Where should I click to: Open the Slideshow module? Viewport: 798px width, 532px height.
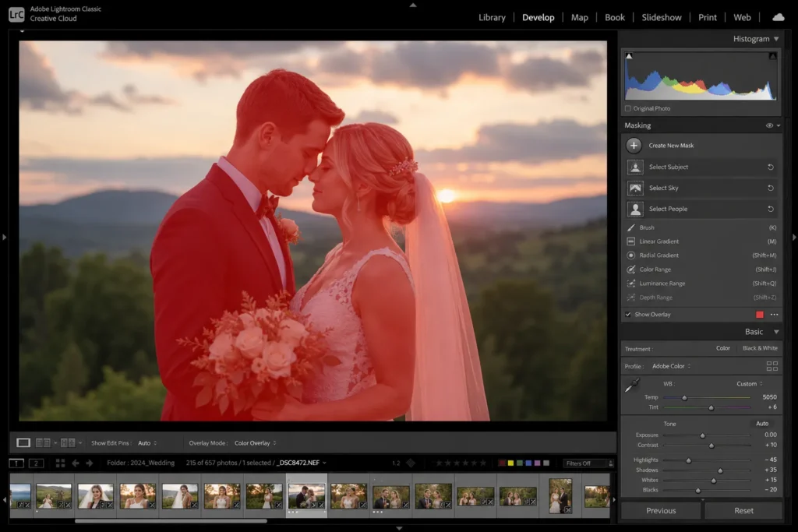(x=661, y=17)
